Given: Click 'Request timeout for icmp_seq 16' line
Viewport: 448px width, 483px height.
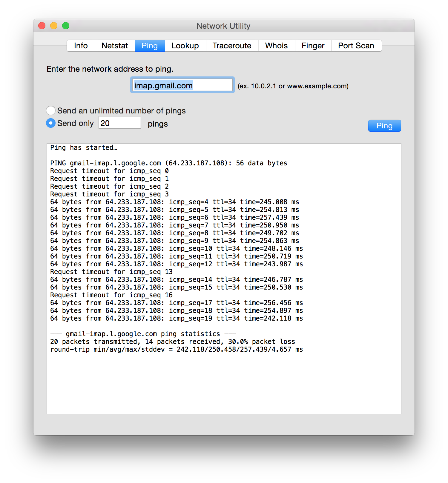Looking at the screenshot, I should point(111,295).
